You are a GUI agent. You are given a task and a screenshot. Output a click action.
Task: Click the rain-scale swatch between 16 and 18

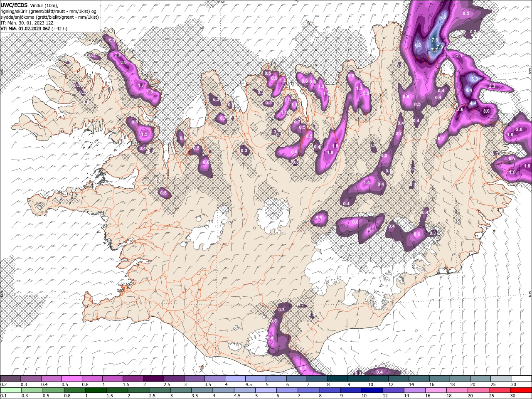[435, 390]
